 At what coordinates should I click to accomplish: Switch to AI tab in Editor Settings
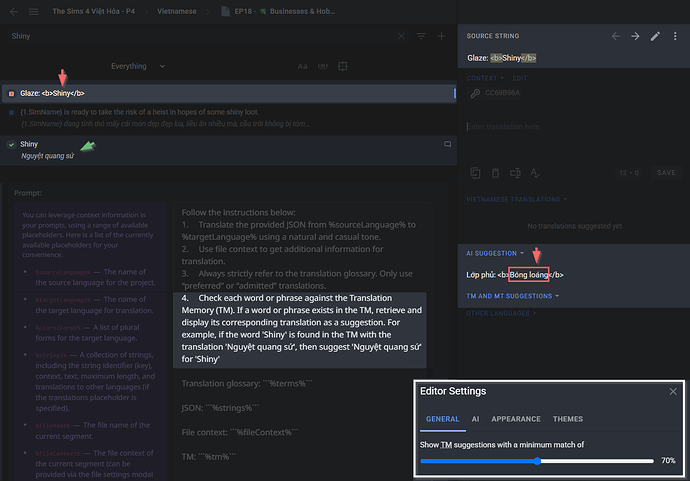tap(475, 419)
